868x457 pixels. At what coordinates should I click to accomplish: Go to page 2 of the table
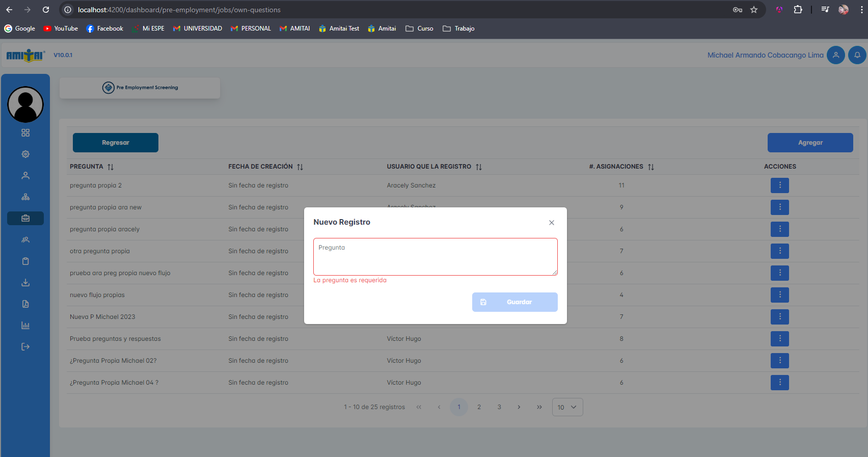pyautogui.click(x=479, y=407)
